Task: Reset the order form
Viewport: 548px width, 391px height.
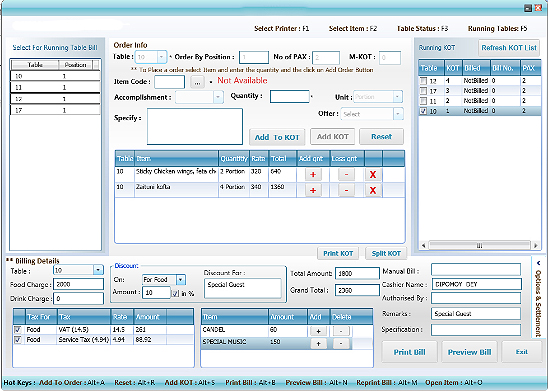Action: (x=381, y=137)
